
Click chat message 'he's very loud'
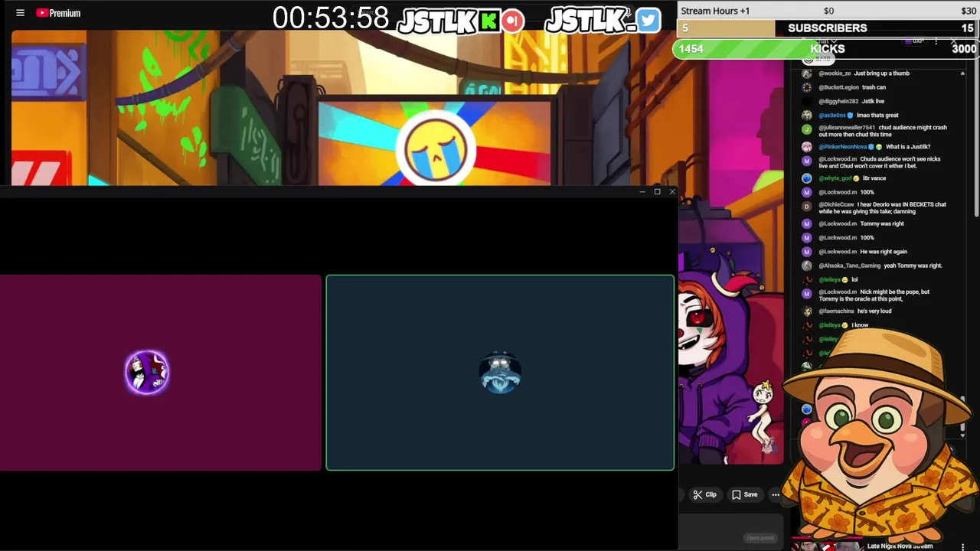pyautogui.click(x=874, y=311)
